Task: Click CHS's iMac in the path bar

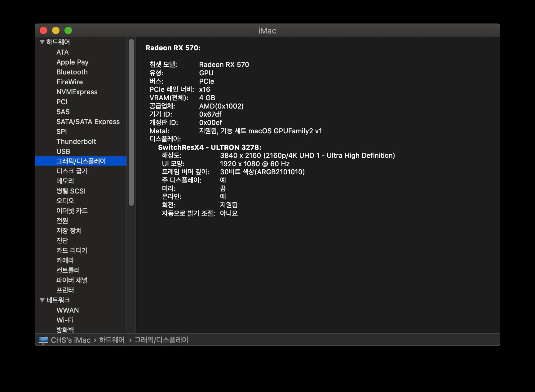Action: pos(71,340)
